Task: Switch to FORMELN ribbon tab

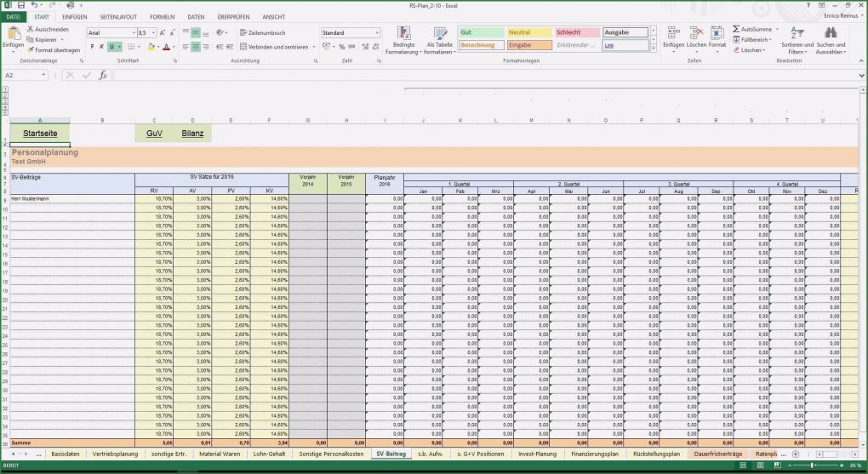Action: coord(163,17)
